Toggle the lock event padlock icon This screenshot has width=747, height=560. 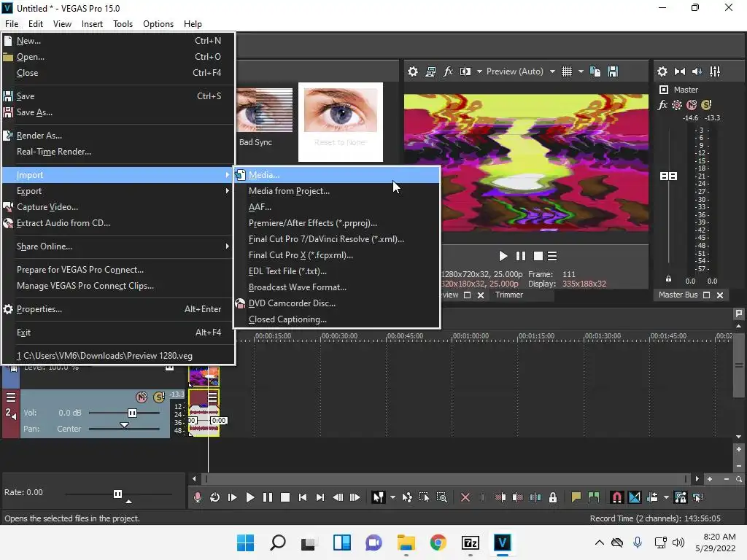[x=553, y=497]
